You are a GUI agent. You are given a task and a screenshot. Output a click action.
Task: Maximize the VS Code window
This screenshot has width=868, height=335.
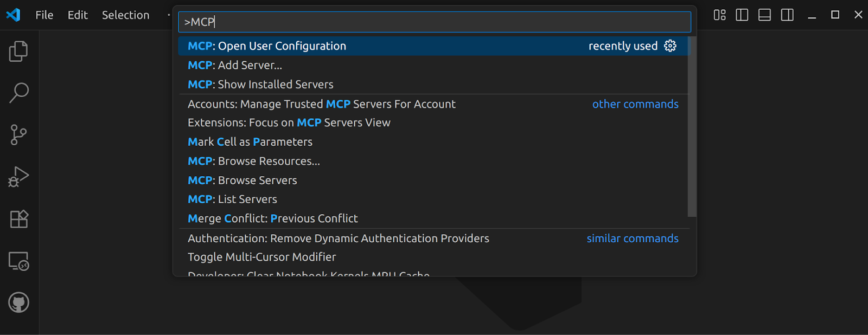[835, 15]
